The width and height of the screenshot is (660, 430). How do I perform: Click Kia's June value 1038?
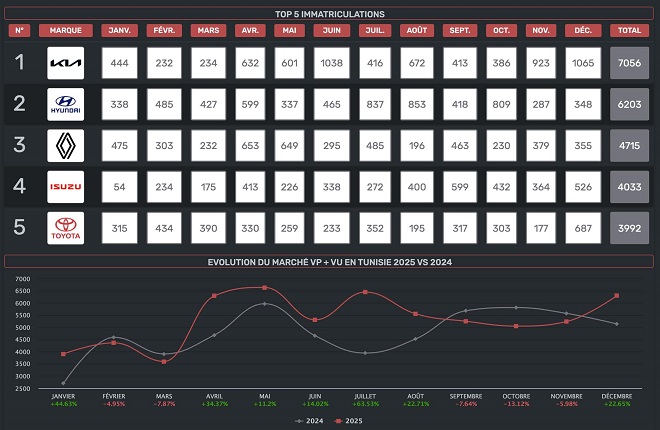pos(333,64)
